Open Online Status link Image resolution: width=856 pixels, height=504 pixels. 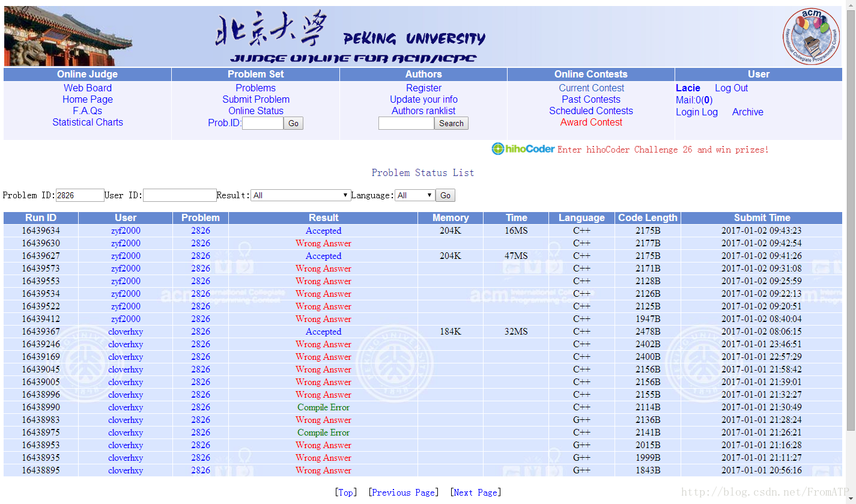[256, 111]
